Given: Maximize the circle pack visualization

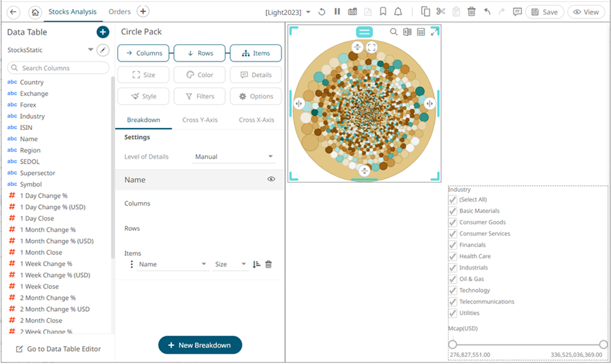Looking at the screenshot, I should (435, 32).
